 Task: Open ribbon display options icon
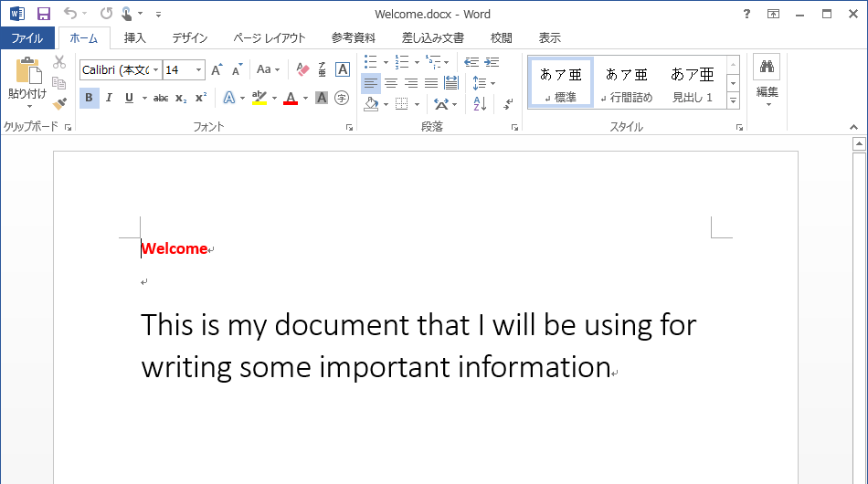pos(773,14)
